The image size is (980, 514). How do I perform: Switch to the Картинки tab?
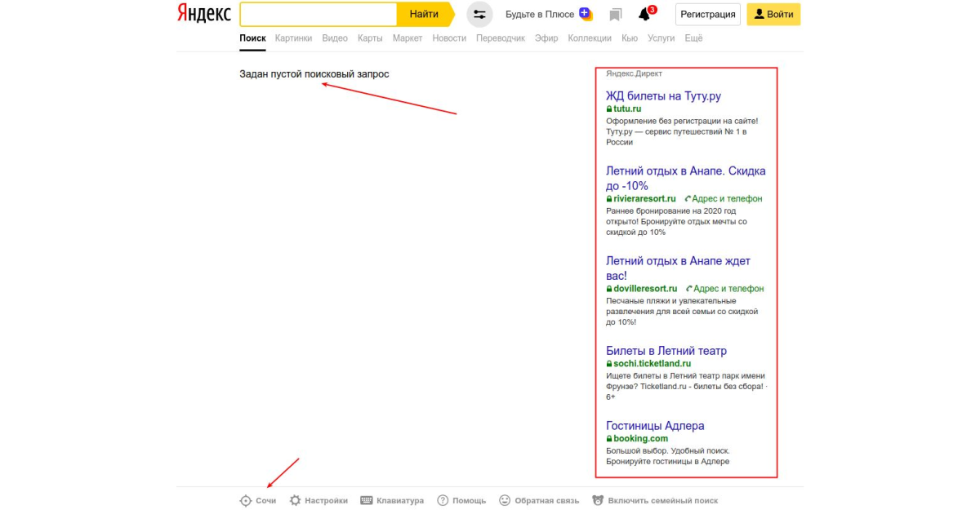point(293,38)
